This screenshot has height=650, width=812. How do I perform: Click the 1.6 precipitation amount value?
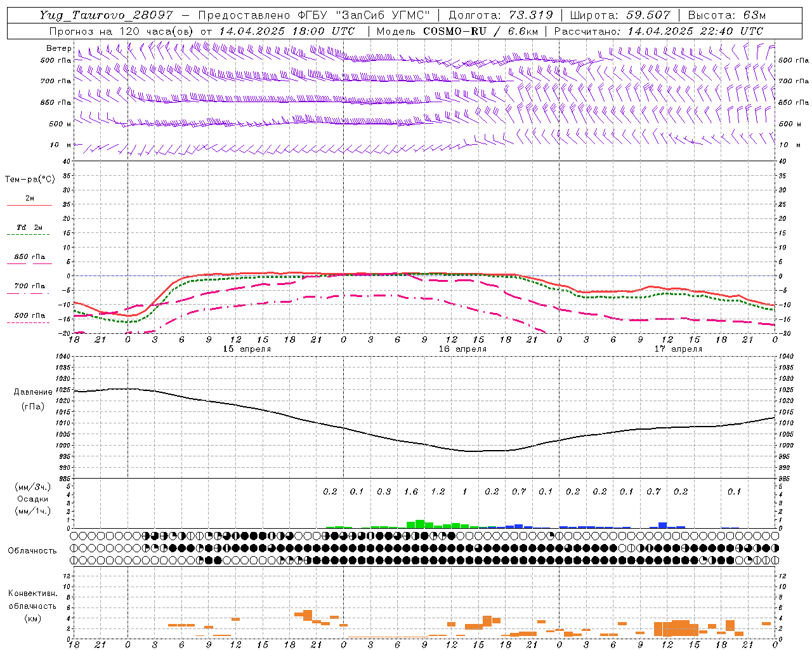tap(411, 492)
